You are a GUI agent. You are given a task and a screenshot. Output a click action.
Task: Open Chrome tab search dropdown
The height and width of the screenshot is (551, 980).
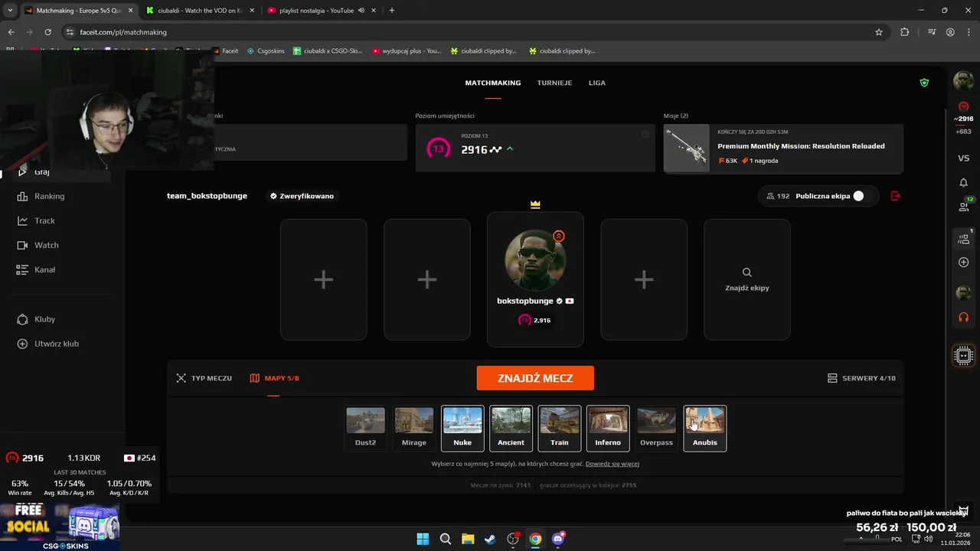click(11, 11)
